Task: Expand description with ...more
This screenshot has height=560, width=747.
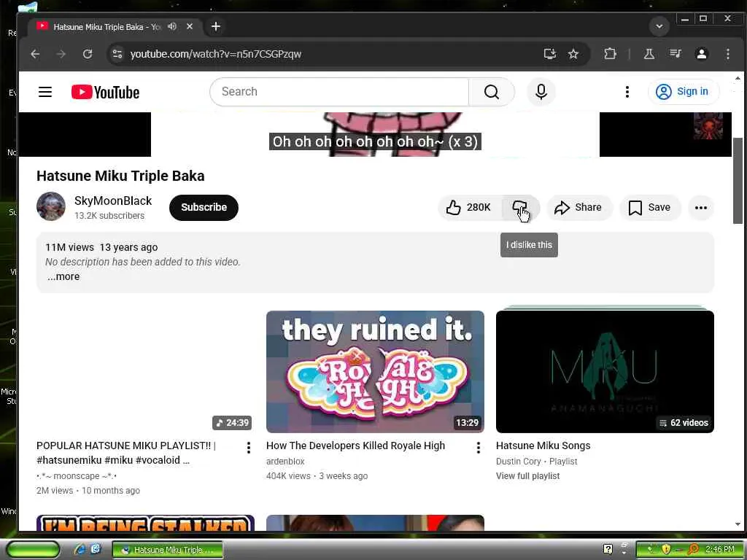Action: 63,276
